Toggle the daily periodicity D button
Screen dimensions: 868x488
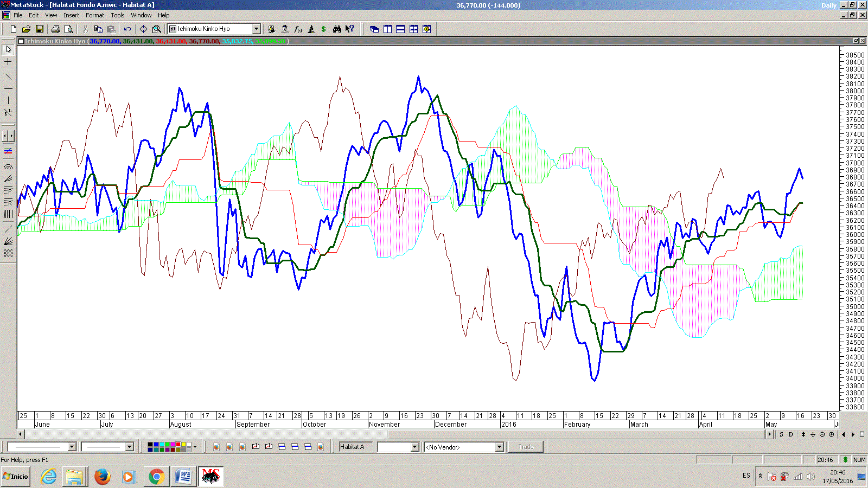click(791, 434)
